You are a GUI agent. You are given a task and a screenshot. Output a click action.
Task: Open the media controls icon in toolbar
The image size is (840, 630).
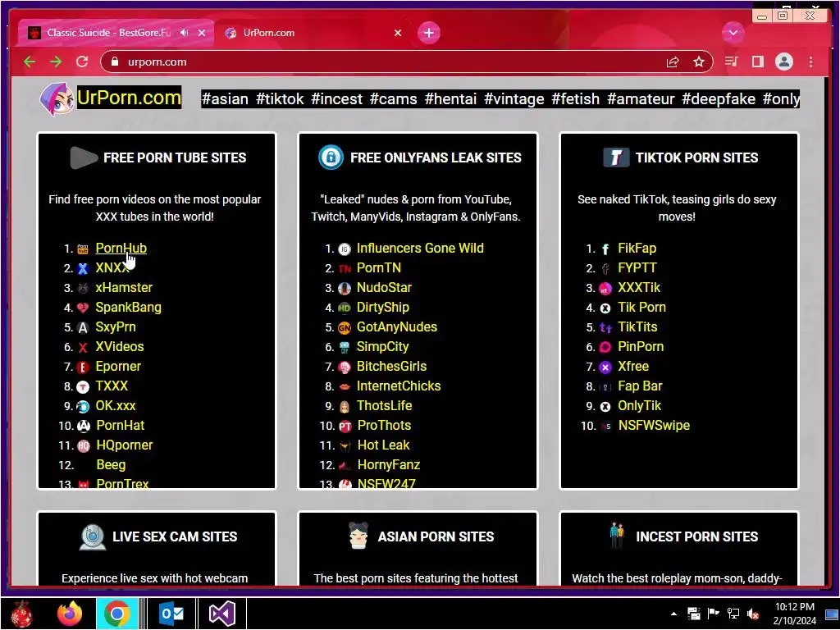(731, 62)
